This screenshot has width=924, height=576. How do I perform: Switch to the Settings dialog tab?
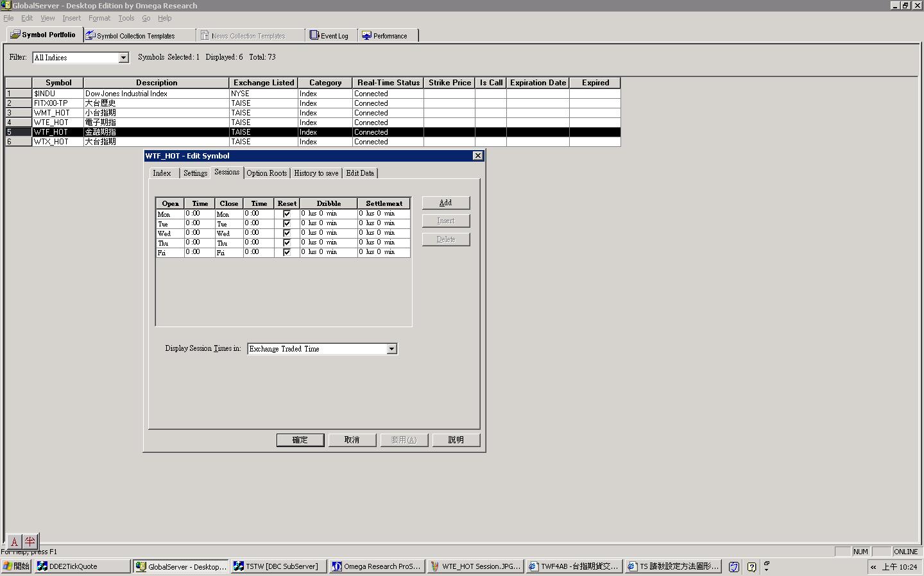point(195,173)
